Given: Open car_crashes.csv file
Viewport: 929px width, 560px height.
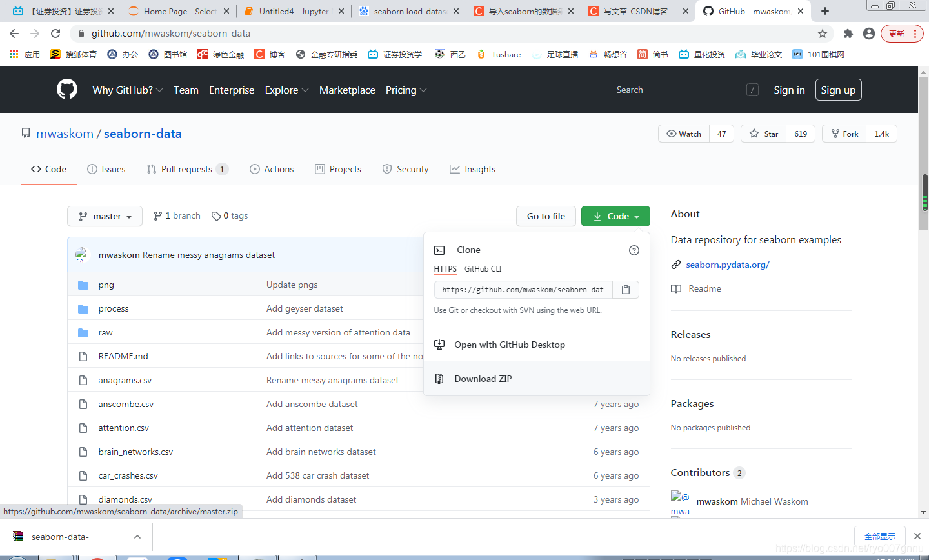Looking at the screenshot, I should tap(128, 476).
